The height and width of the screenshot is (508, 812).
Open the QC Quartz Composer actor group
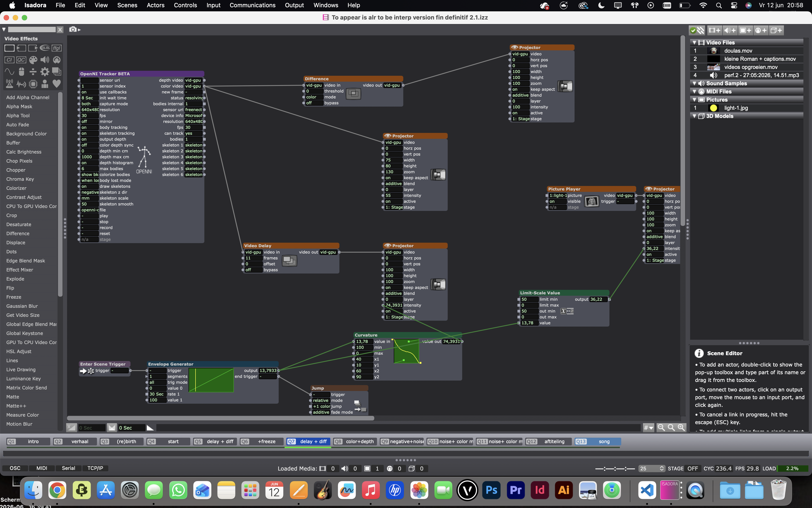[x=21, y=60]
